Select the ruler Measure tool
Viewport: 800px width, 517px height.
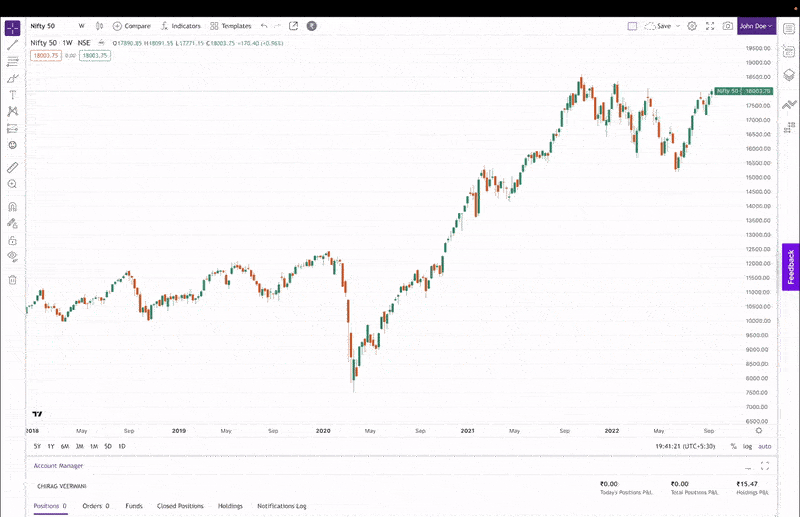[13, 167]
